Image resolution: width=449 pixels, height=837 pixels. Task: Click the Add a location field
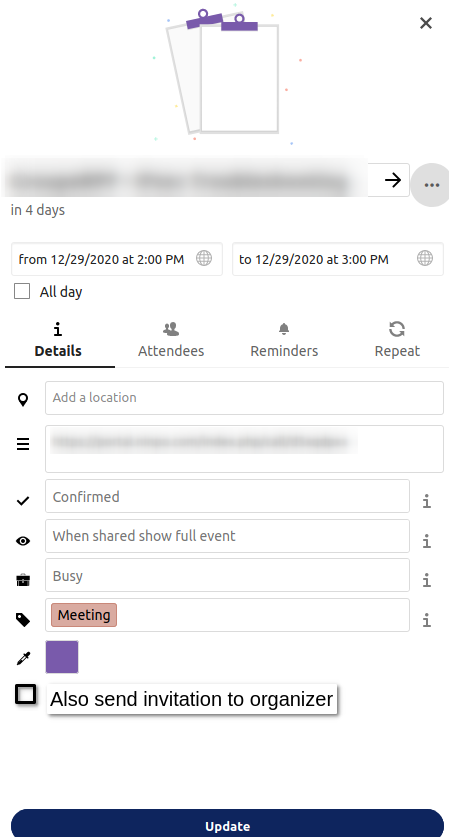[245, 398]
